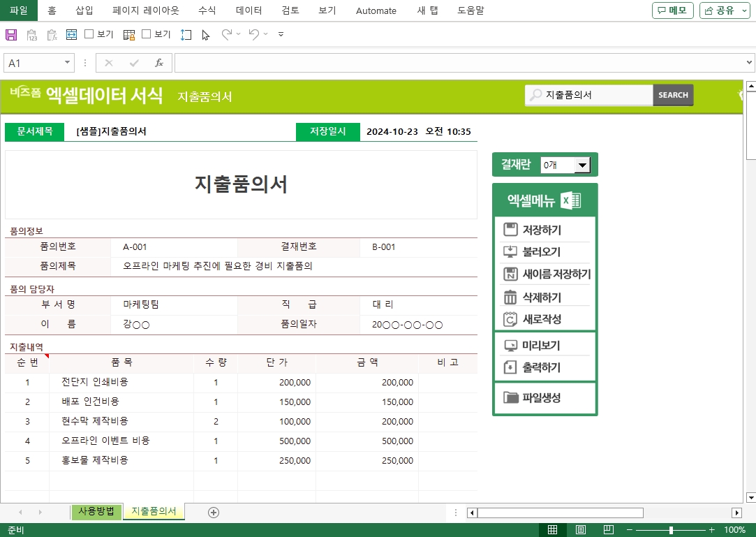Click the insert function fx icon
This screenshot has width=756, height=537.
[158, 63]
